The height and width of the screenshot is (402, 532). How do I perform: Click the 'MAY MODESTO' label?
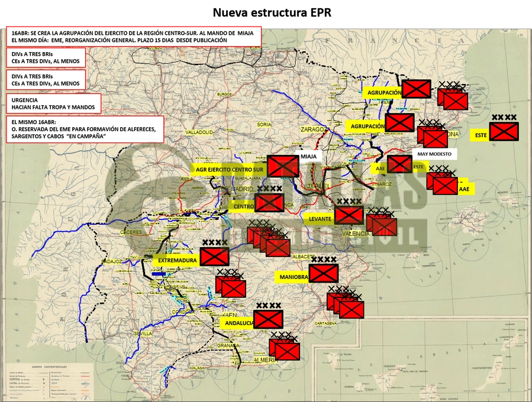click(x=434, y=154)
